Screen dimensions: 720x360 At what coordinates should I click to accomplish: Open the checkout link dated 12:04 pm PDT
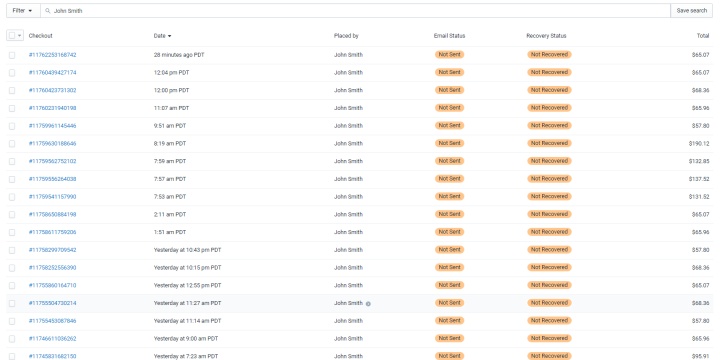(x=52, y=73)
